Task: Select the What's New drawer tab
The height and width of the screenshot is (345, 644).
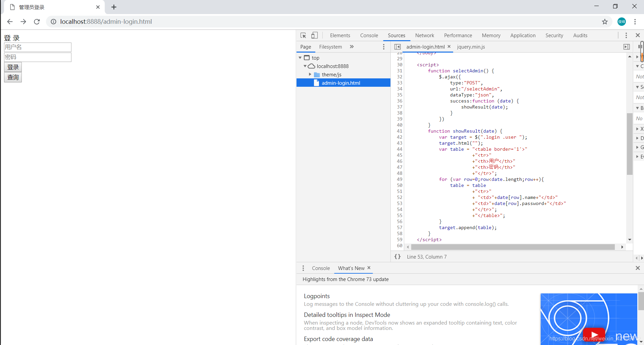Action: click(351, 268)
